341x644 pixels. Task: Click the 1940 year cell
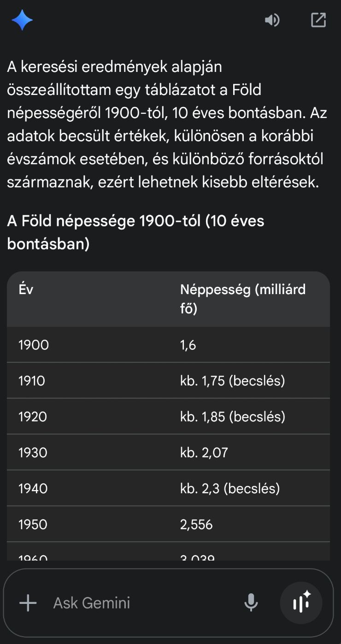(x=33, y=489)
